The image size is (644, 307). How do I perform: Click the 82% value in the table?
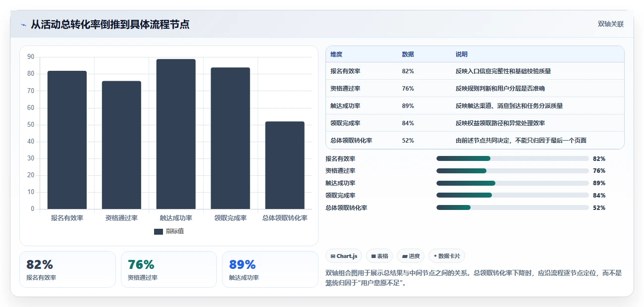[408, 71]
